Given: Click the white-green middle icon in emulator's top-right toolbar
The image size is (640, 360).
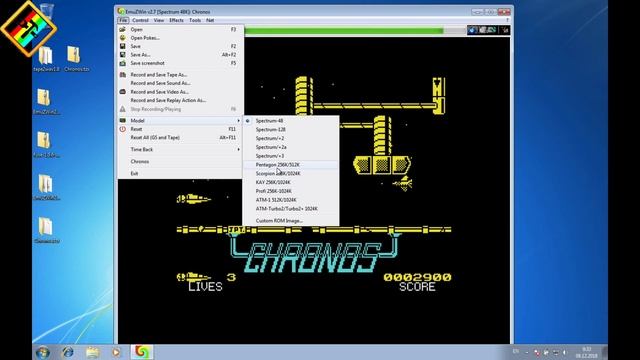Looking at the screenshot, I should pos(488,30).
